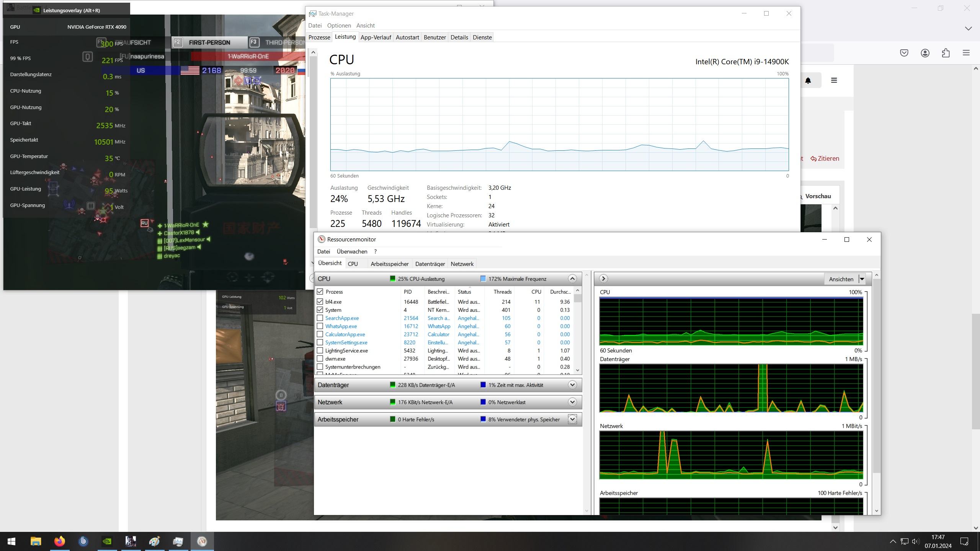Open Firefox from the taskbar
The height and width of the screenshot is (551, 980).
[59, 541]
